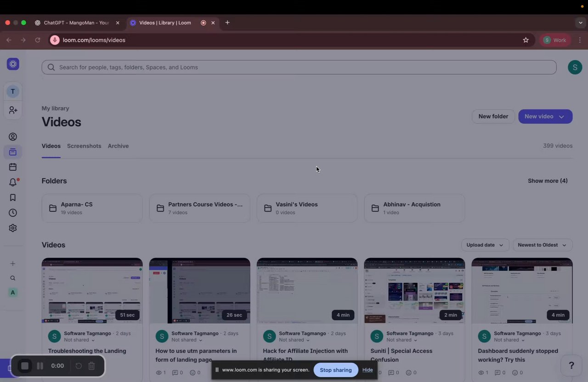Open Not shared dropdown on Dashboard video
The image size is (588, 382).
tap(509, 340)
